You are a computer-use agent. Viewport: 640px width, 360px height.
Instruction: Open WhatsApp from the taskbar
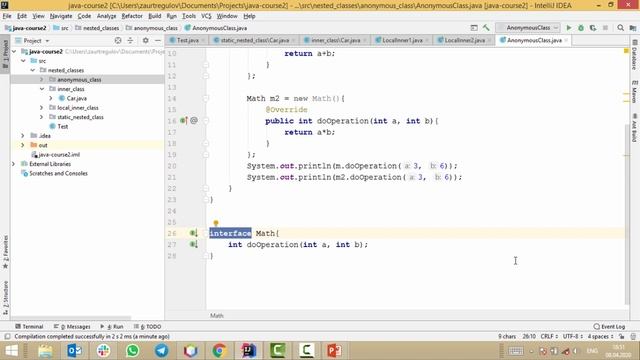[132, 351]
